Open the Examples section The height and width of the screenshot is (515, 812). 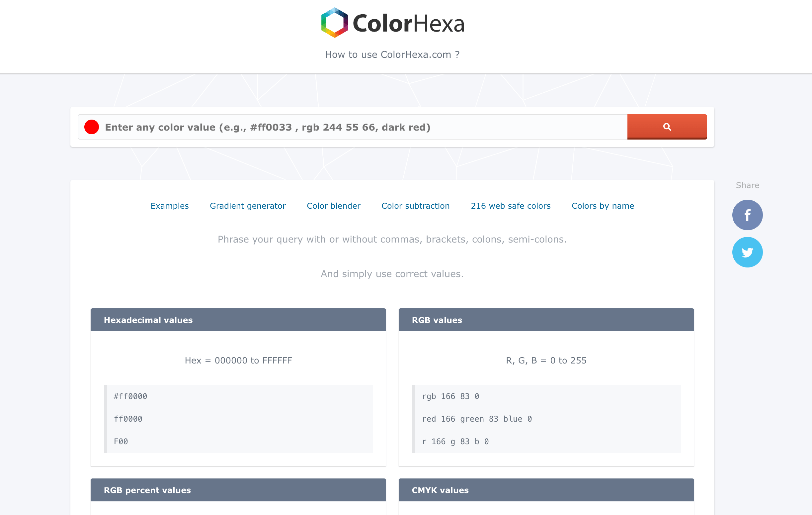coord(169,206)
